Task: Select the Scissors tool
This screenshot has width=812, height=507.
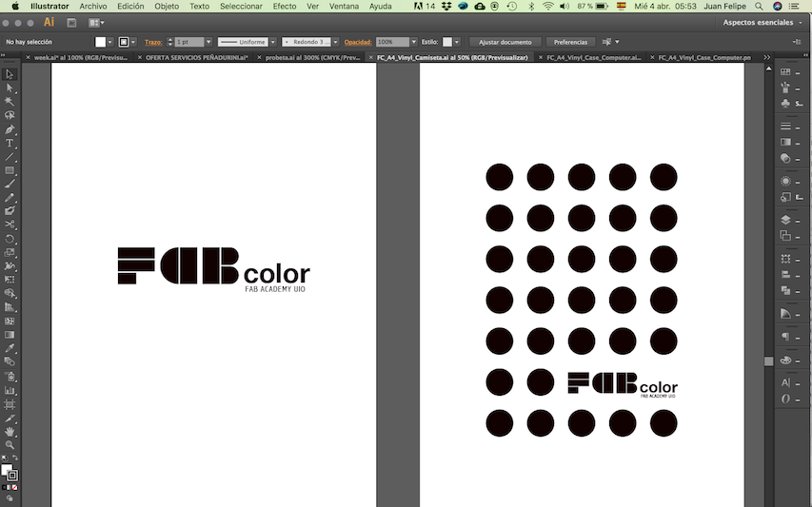Action: click(x=10, y=224)
